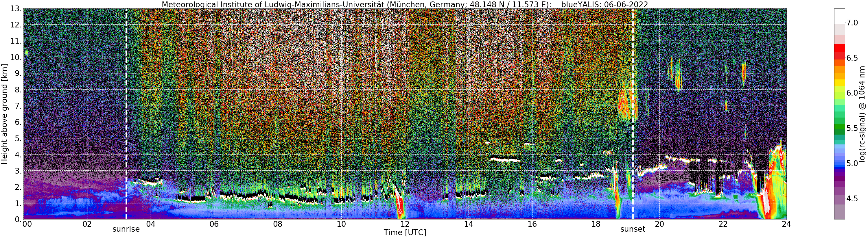
Task: Click the 12 tick label on the time axis
Action: 405,224
